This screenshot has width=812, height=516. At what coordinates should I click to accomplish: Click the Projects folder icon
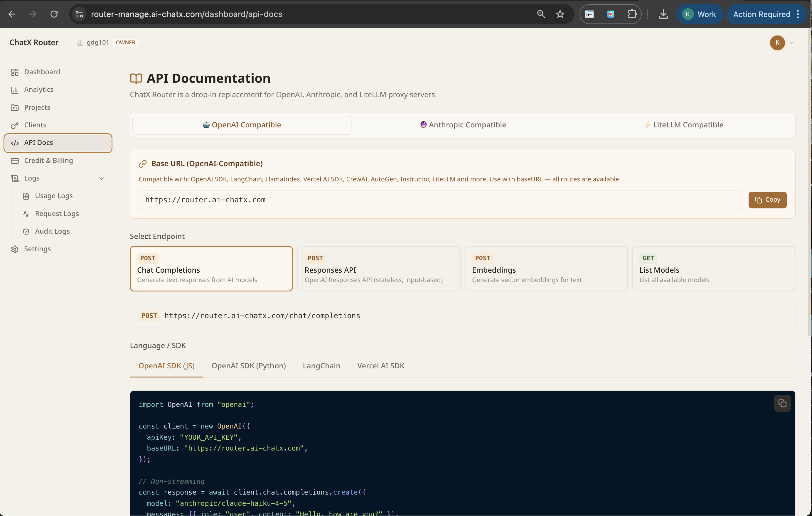pos(14,108)
